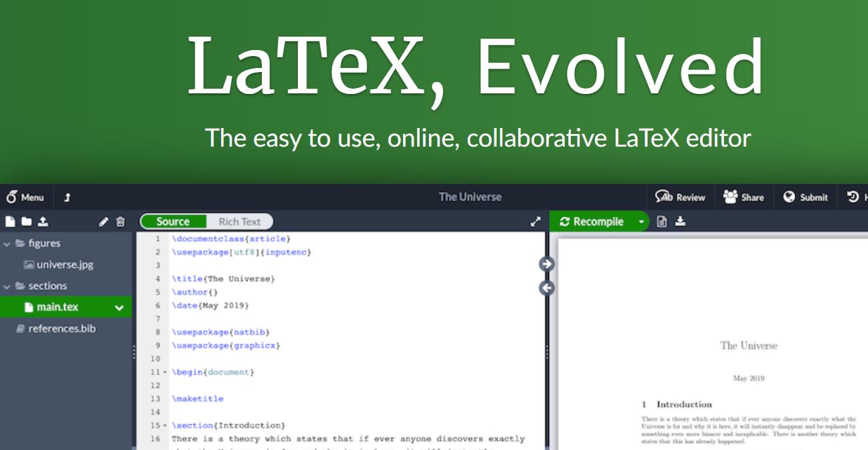Click the new file icon
868x450 pixels.
pos(11,222)
